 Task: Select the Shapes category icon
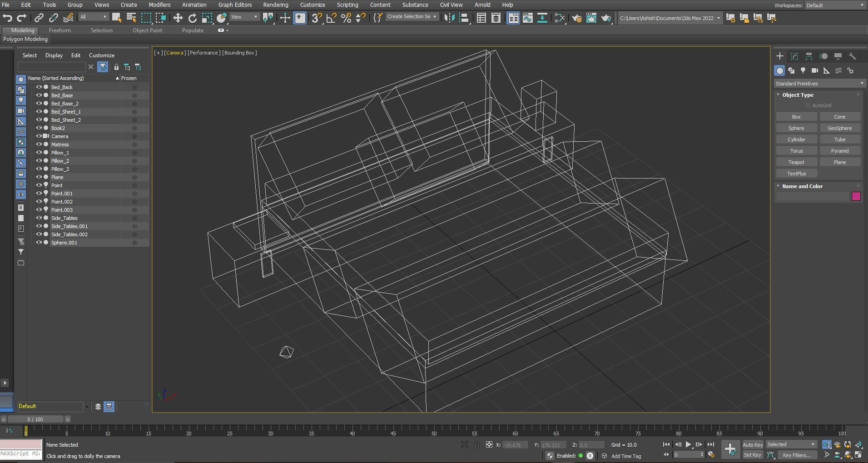click(x=791, y=70)
